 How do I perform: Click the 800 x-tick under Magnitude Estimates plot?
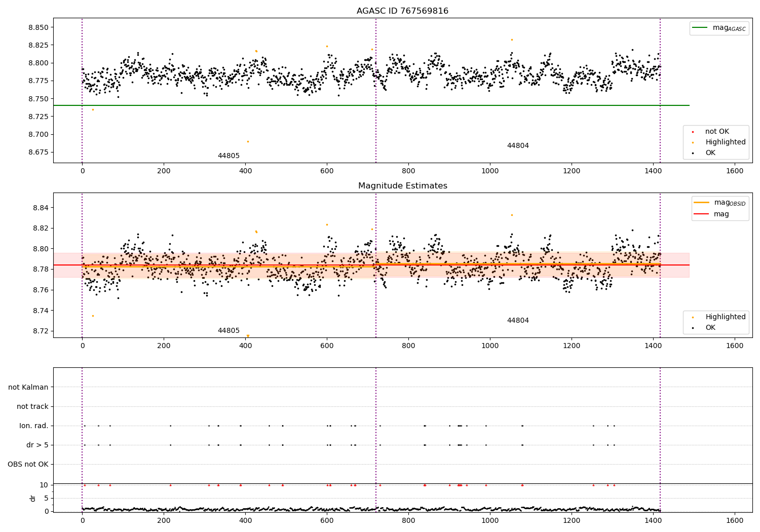coord(408,346)
